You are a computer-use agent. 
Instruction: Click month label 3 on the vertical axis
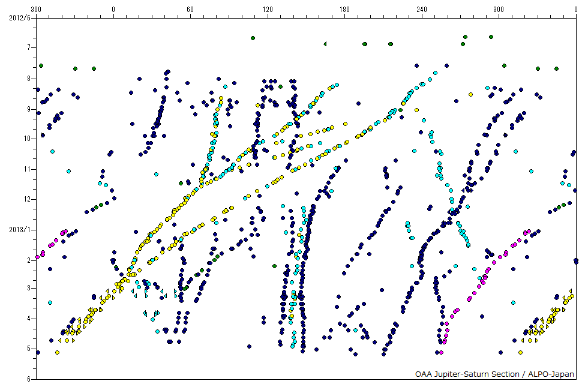pyautogui.click(x=29, y=288)
